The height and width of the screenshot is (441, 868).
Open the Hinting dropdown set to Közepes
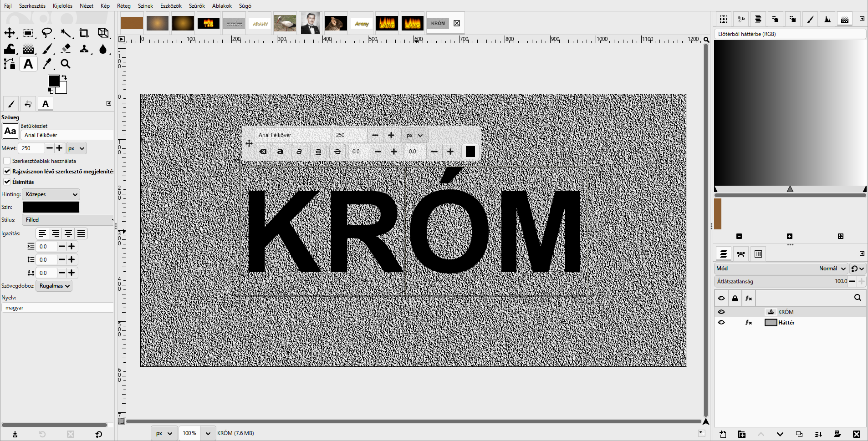pyautogui.click(x=51, y=194)
